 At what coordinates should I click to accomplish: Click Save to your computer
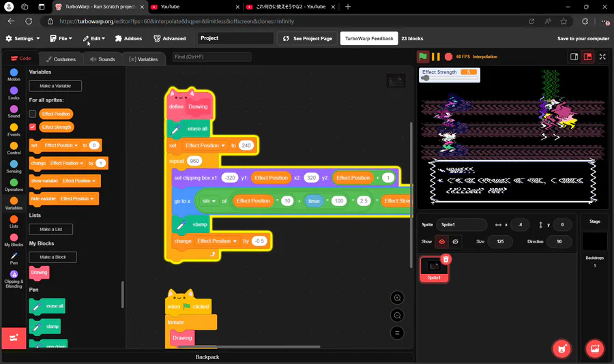583,38
